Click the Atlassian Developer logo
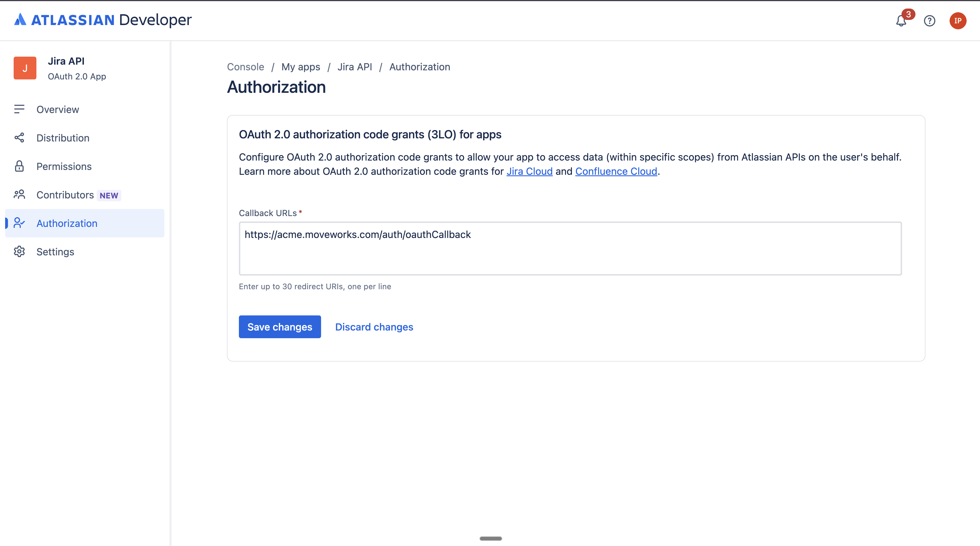This screenshot has width=980, height=546. coord(103,20)
